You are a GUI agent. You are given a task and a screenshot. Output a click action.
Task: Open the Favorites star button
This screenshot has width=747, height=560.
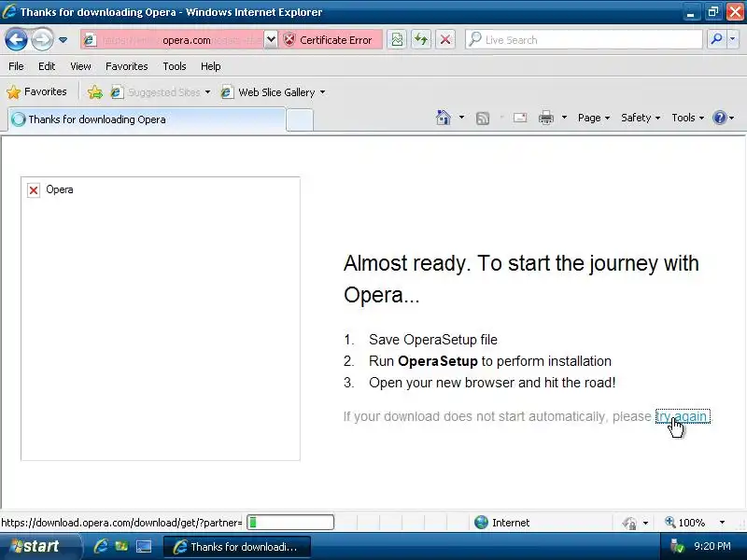36,91
